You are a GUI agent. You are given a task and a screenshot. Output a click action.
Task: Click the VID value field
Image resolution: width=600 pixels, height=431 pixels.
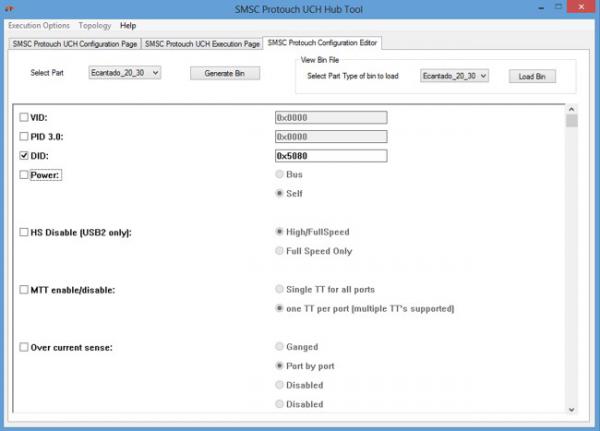coord(331,118)
